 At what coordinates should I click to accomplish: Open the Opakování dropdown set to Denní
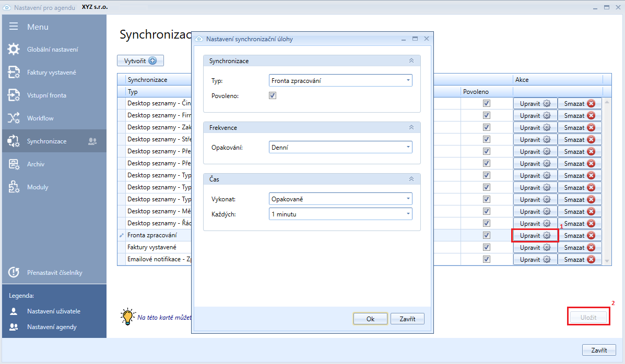tap(341, 147)
